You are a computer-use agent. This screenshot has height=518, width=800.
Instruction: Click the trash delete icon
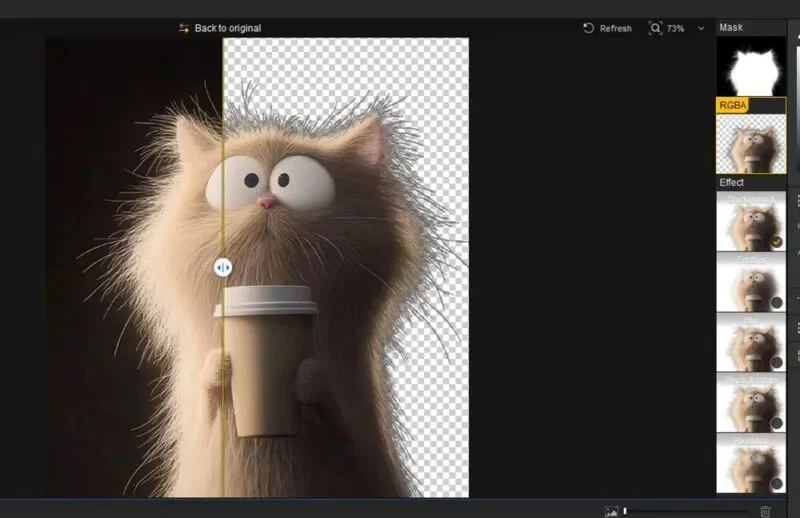tap(765, 511)
